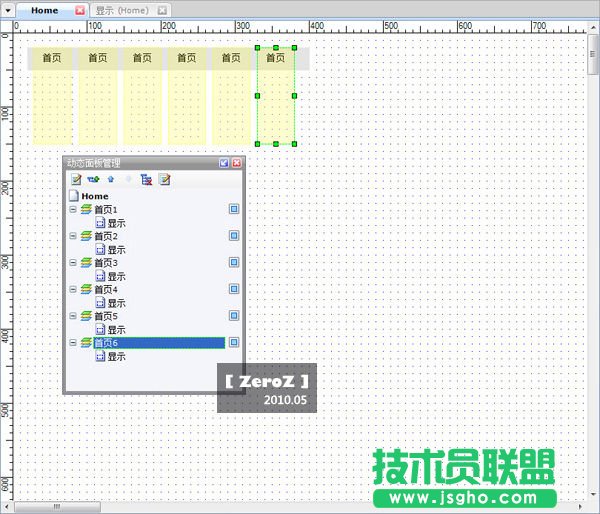
Task: Collapse the 首页5 tree node
Action: click(73, 316)
